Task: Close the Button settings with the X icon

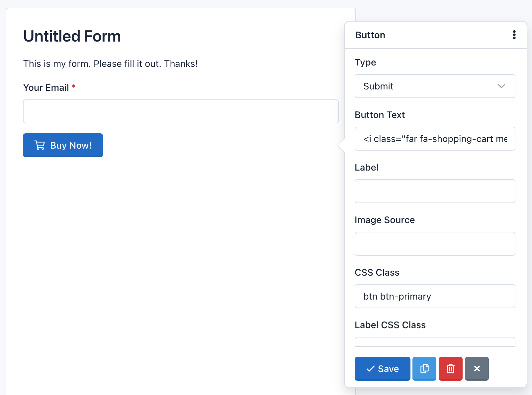Action: 477,368
